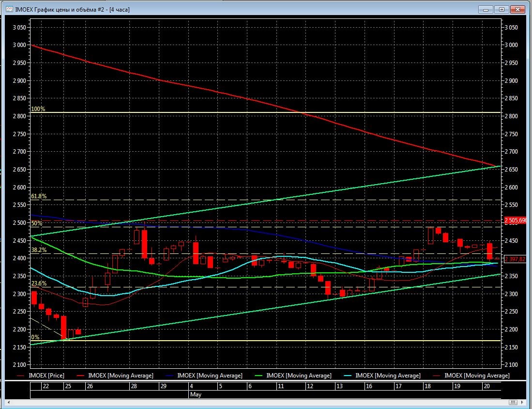This screenshot has width=532, height=409.
Task: Click date label 18 on the time axis
Action: pyautogui.click(x=428, y=386)
